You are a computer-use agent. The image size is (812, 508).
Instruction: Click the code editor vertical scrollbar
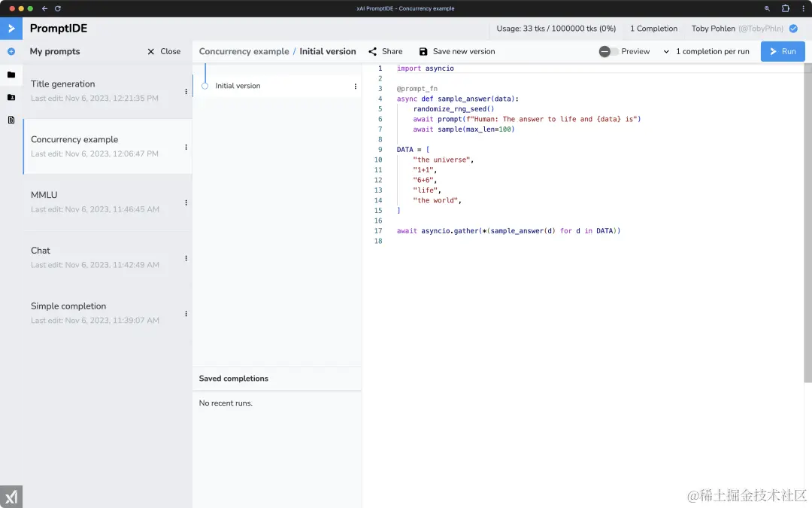point(807,224)
